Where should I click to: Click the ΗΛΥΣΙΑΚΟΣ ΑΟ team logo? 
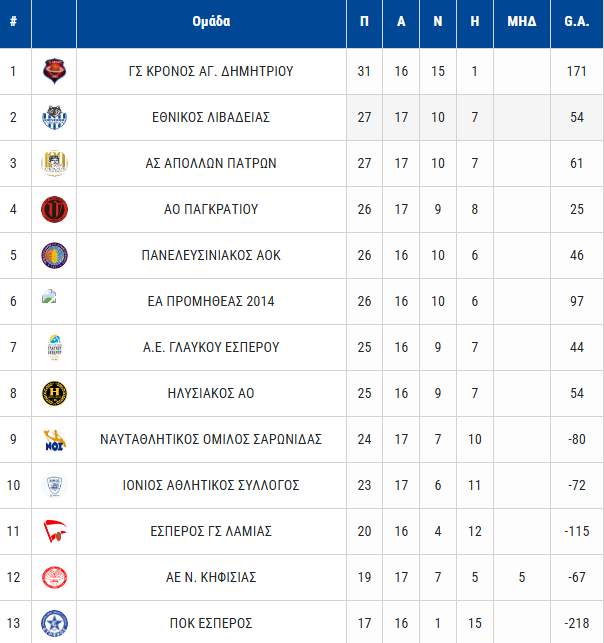(54, 393)
